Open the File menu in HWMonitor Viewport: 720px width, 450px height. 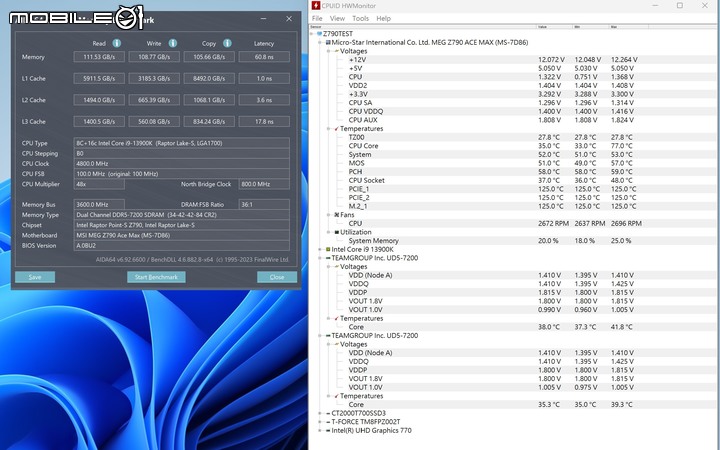pos(317,18)
